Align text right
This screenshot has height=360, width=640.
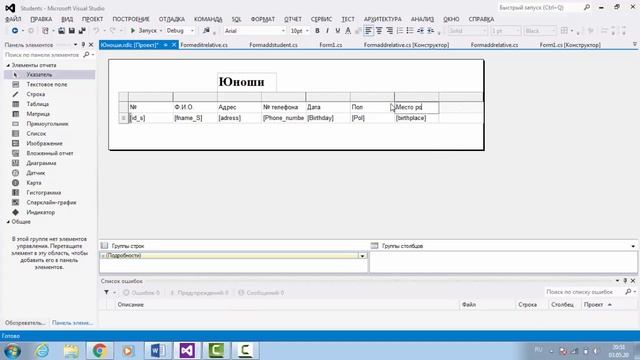point(389,31)
